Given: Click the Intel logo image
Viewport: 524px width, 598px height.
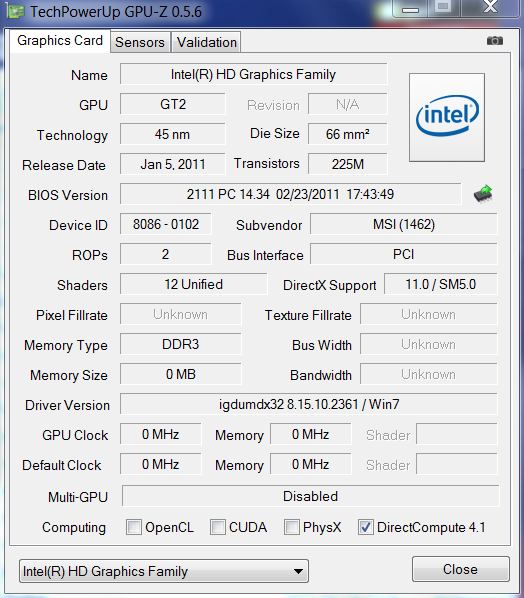Looking at the screenshot, I should point(447,117).
